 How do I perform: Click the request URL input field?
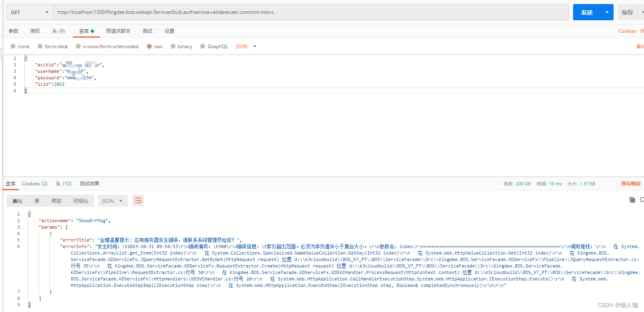[311, 12]
